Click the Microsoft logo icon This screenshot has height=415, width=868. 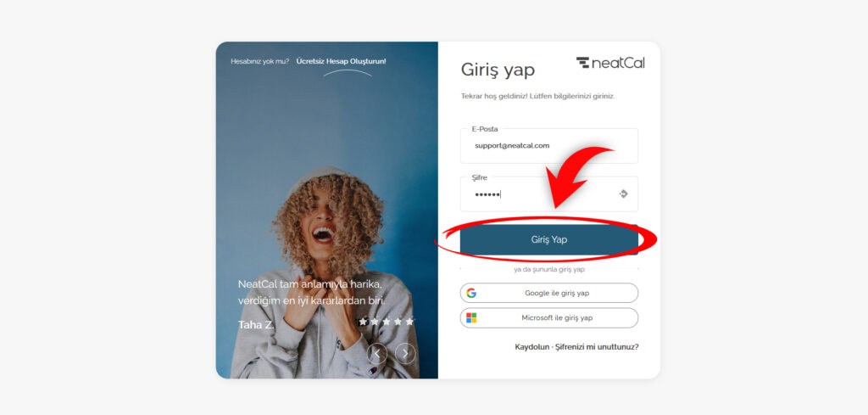(471, 318)
